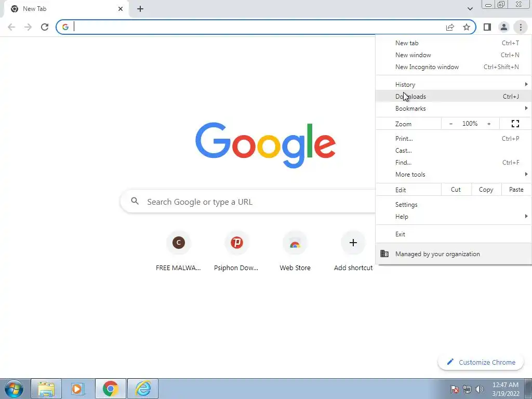Click the fullscreen icon in Zoom row

(515, 124)
